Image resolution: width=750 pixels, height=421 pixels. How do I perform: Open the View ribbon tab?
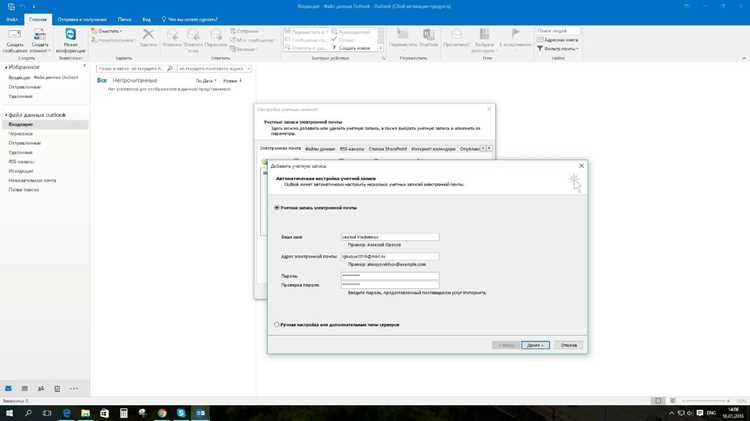click(146, 20)
